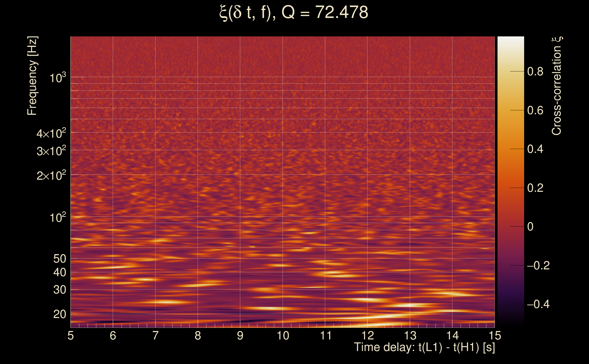Image resolution: width=589 pixels, height=364 pixels.
Task: Click the 0.4 colorbar tick label
Action: [535, 149]
